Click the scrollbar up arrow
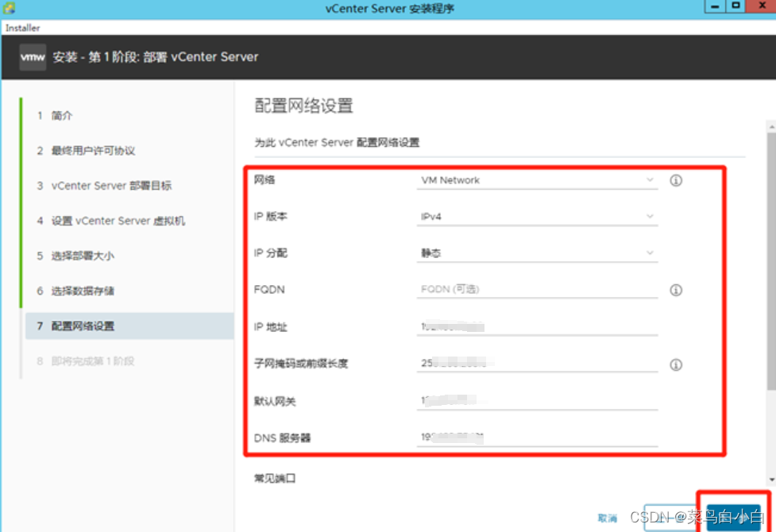This screenshot has width=776, height=532. click(771, 127)
